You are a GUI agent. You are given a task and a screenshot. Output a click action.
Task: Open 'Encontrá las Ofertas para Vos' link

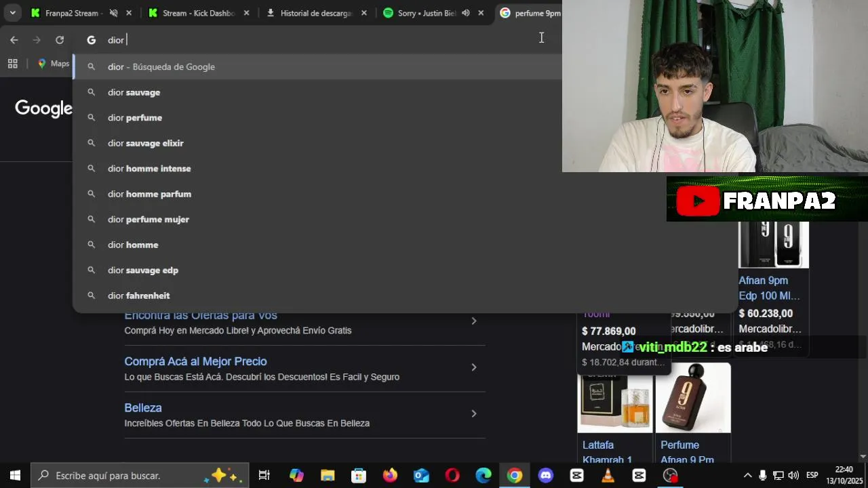[x=201, y=315]
